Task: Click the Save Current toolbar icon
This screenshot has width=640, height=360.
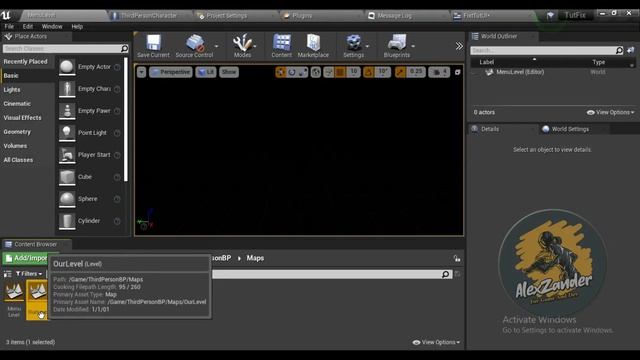Action: coord(153,46)
